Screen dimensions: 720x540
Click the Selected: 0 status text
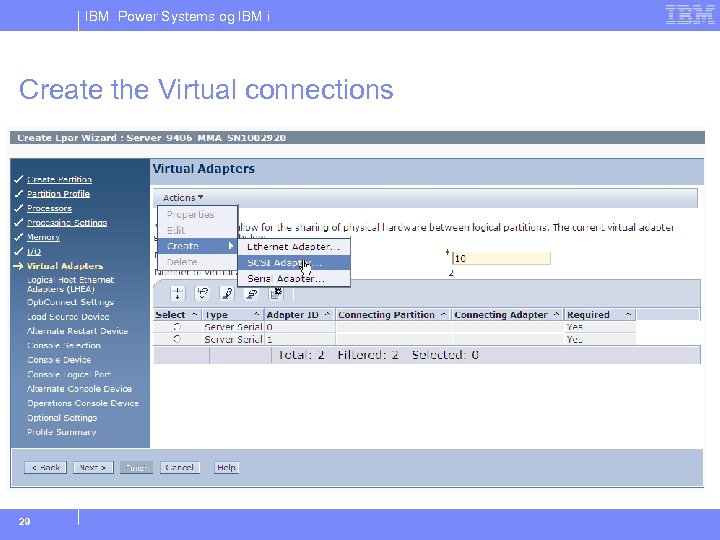click(x=445, y=354)
